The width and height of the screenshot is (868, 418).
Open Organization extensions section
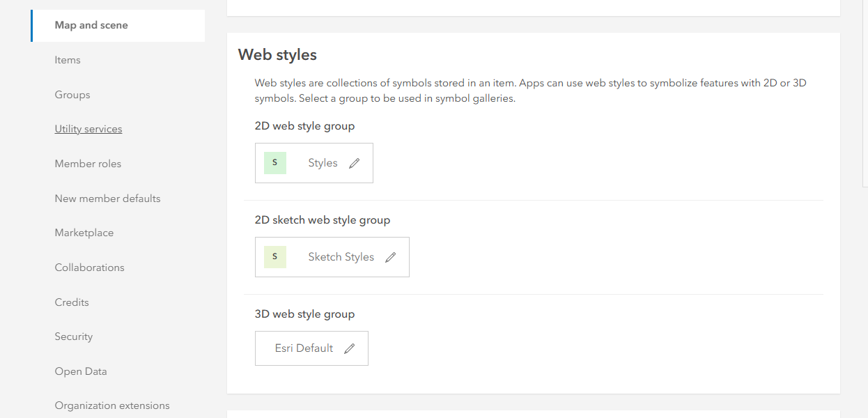(112, 405)
